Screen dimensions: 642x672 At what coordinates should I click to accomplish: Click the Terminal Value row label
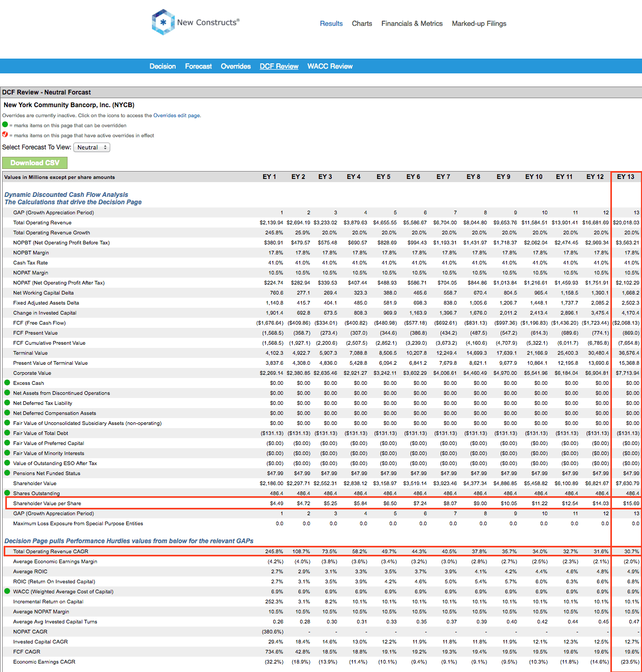pos(31,353)
